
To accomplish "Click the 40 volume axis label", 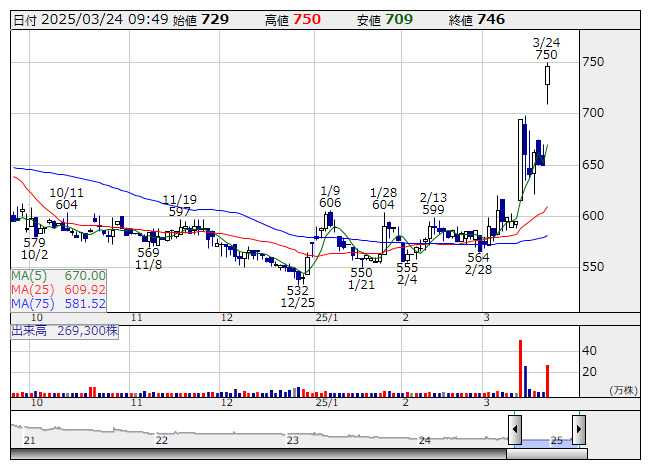I will pos(589,351).
